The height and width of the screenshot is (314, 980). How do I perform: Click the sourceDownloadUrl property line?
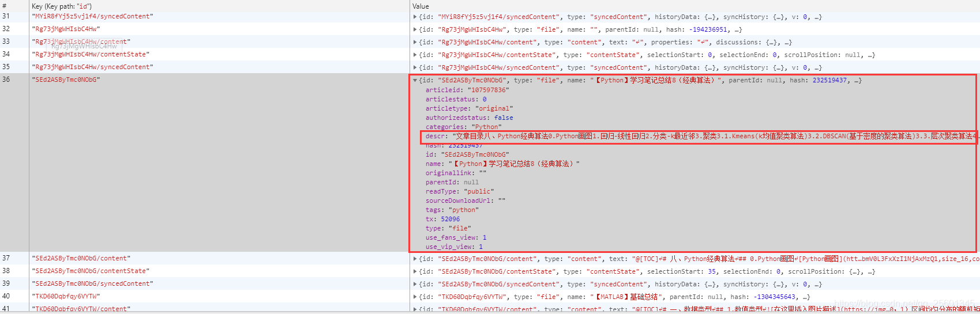coord(465,200)
